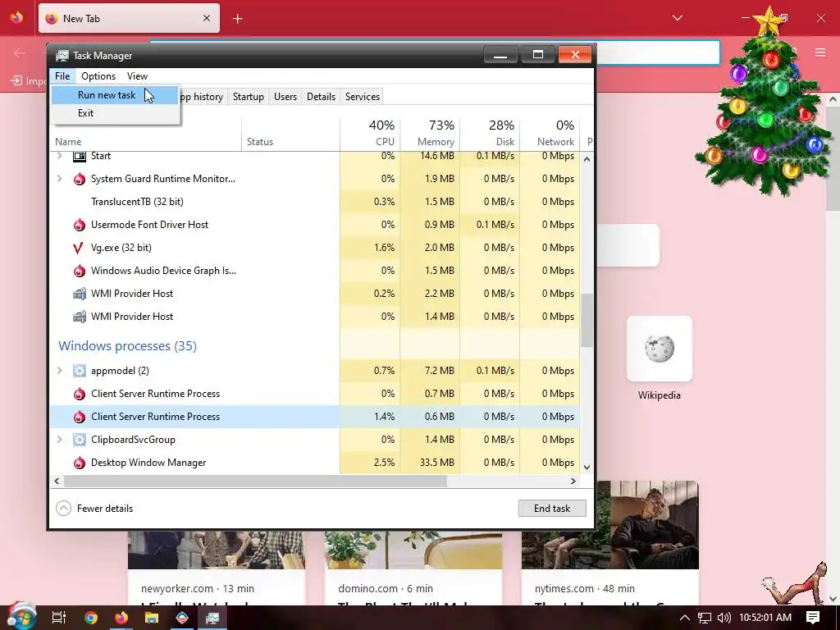Collapse view with Fewer details chevron
This screenshot has height=630, width=840.
(x=63, y=509)
